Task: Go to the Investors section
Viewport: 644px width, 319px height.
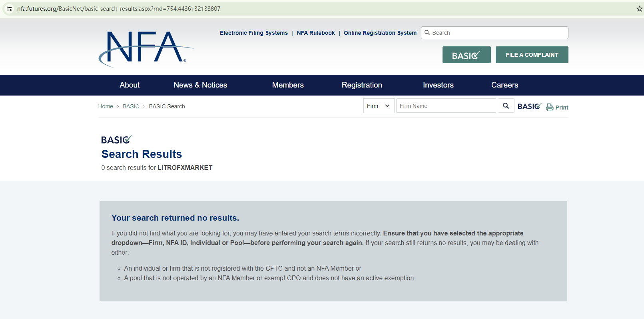Action: pos(438,85)
